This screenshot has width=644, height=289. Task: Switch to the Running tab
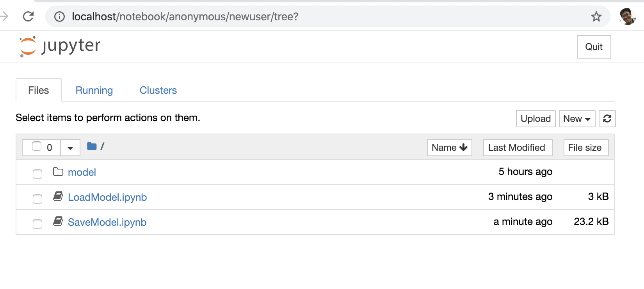tap(94, 90)
